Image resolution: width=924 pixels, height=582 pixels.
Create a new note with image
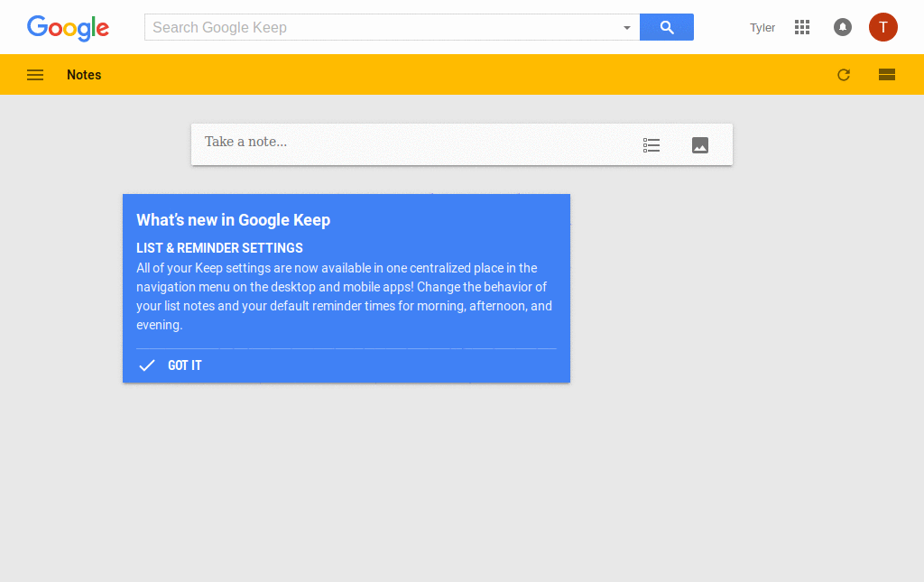pos(699,144)
